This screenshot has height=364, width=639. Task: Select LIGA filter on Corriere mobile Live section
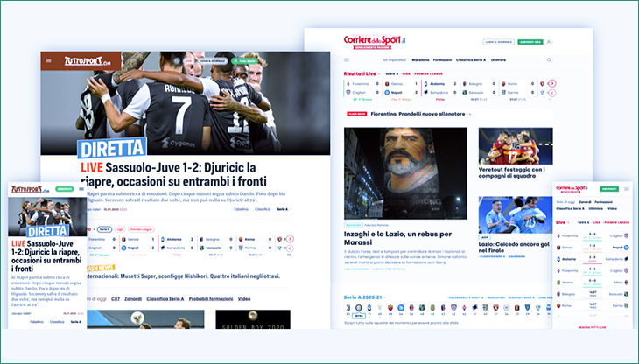coord(597,222)
